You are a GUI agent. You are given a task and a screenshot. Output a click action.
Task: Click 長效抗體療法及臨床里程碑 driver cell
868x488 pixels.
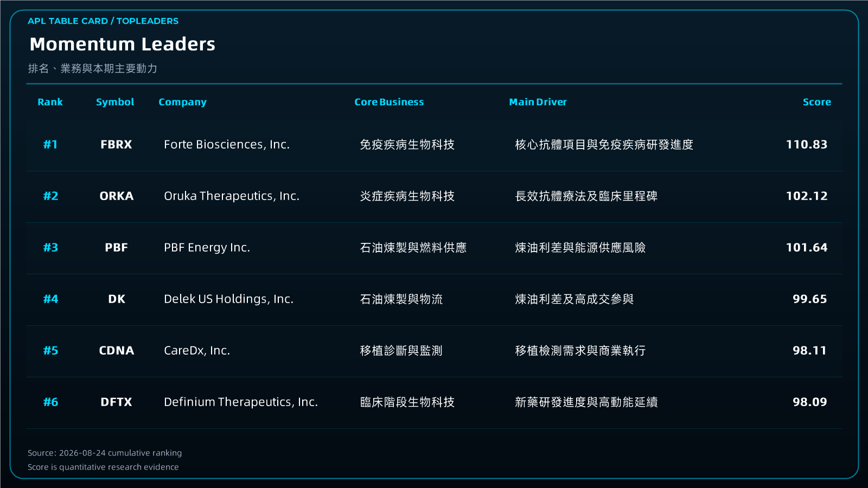point(586,196)
